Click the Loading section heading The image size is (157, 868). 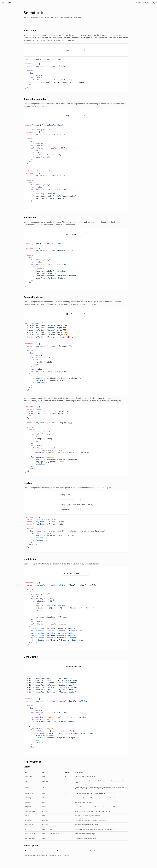pyautogui.click(x=28, y=483)
